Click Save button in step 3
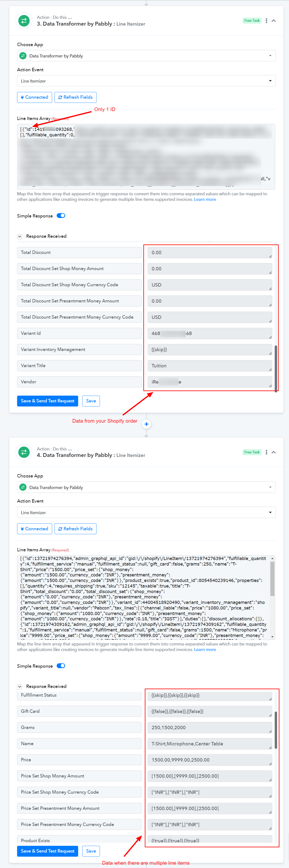Screen dimensions: 289x868 (x=91, y=401)
